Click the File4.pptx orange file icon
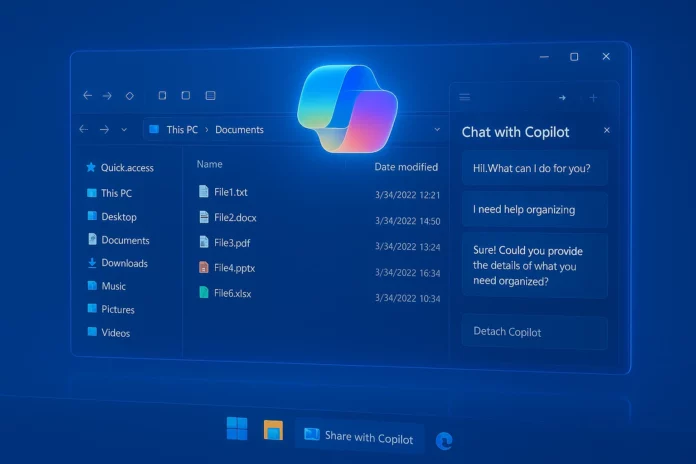This screenshot has width=696, height=464. click(x=204, y=267)
